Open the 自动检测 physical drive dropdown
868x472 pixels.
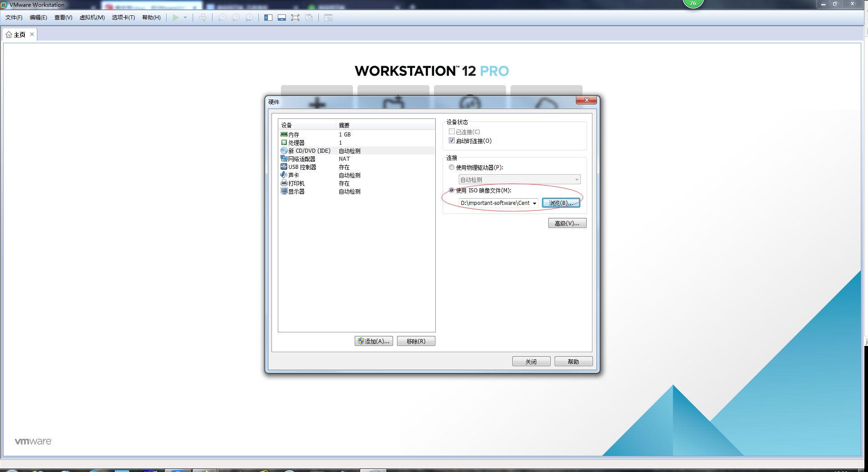(520, 180)
